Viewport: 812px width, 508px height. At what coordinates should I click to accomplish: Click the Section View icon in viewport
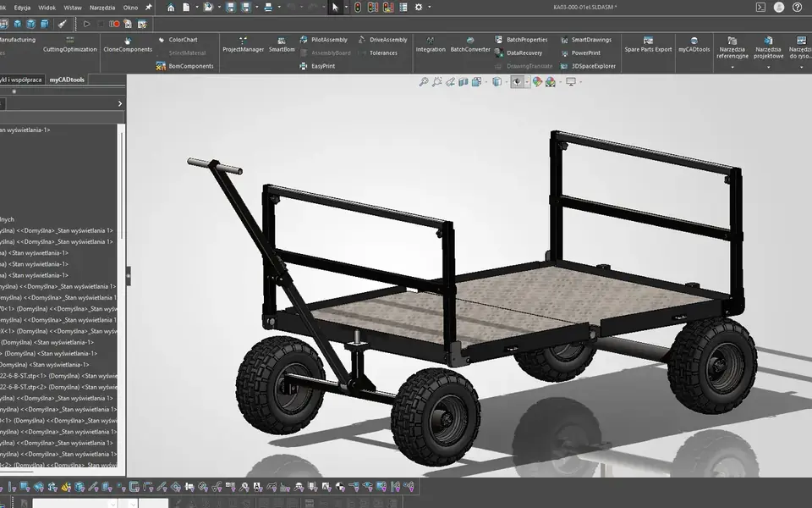point(464,82)
